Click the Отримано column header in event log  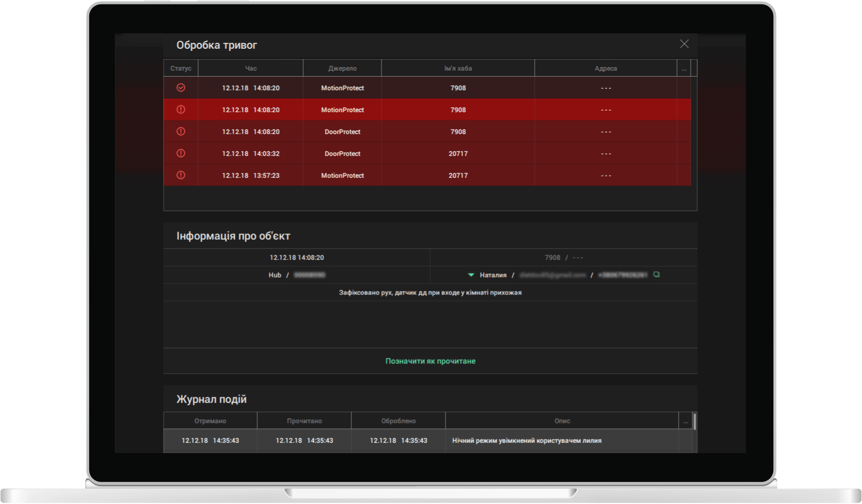click(x=210, y=421)
